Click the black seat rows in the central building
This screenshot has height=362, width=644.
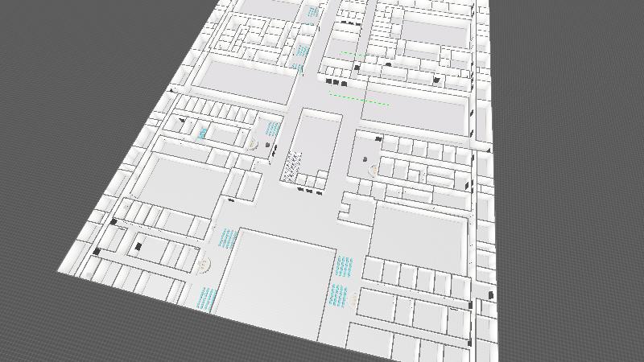click(x=291, y=165)
